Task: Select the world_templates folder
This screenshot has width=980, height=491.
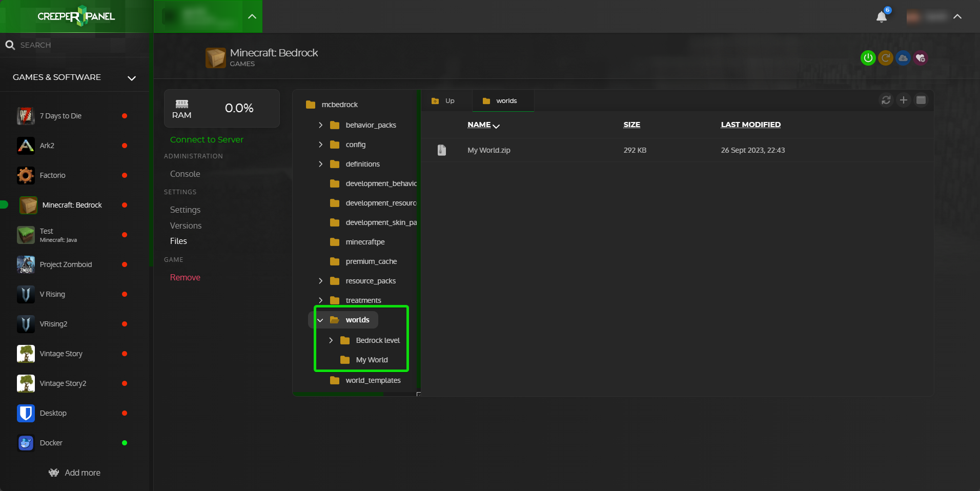Action: coord(365,380)
